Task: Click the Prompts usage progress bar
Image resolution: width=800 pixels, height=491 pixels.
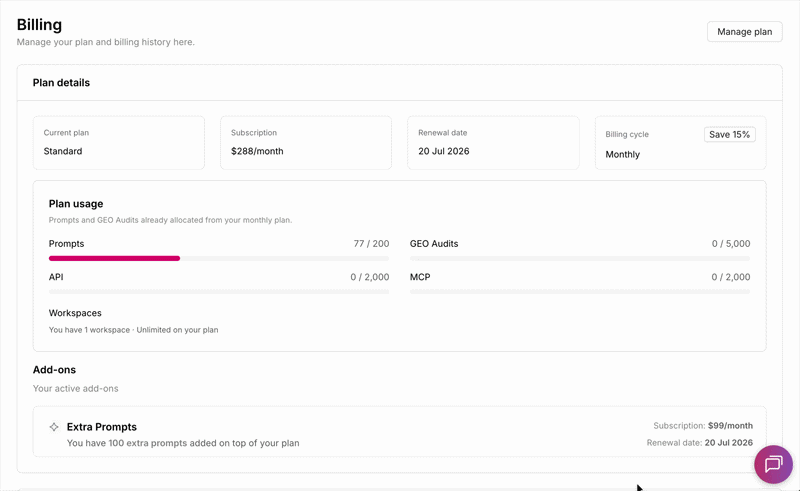Action: coord(219,258)
